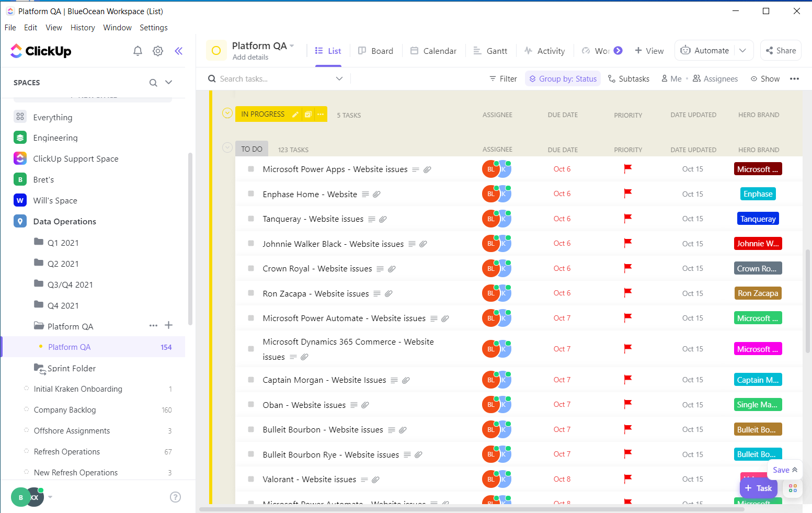Click the Enphase hero brand tag

coord(758,194)
